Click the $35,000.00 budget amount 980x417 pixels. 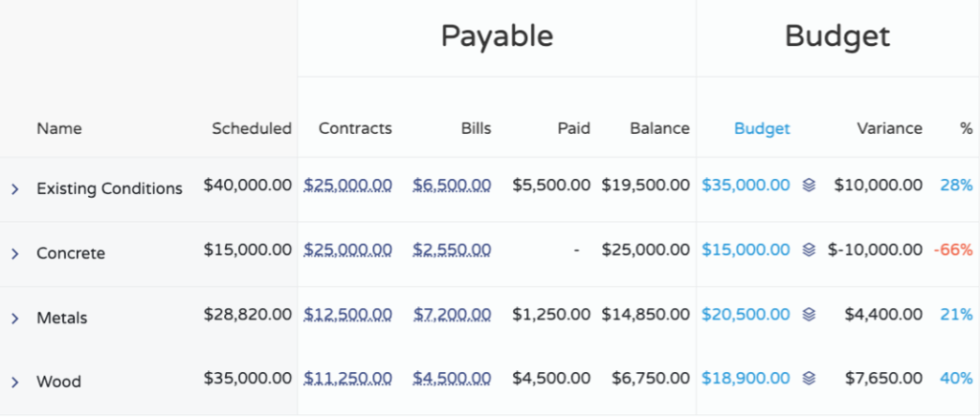tap(746, 186)
